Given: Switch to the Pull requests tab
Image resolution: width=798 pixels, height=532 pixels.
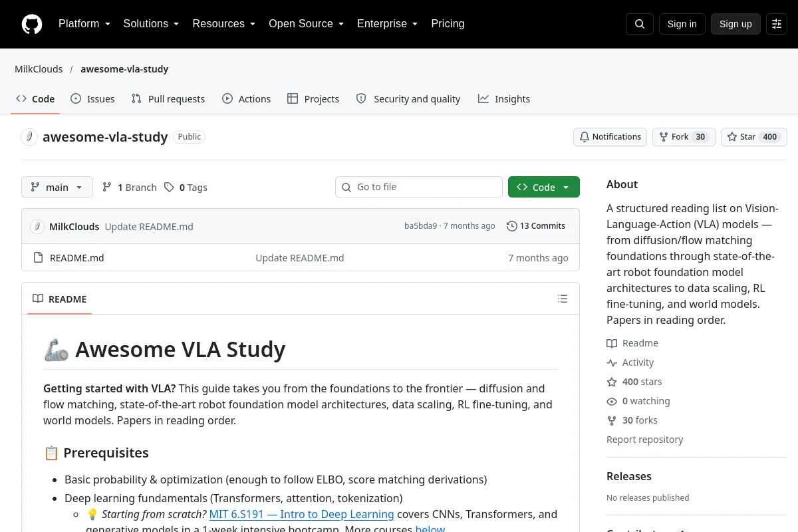Looking at the screenshot, I should click(x=168, y=99).
